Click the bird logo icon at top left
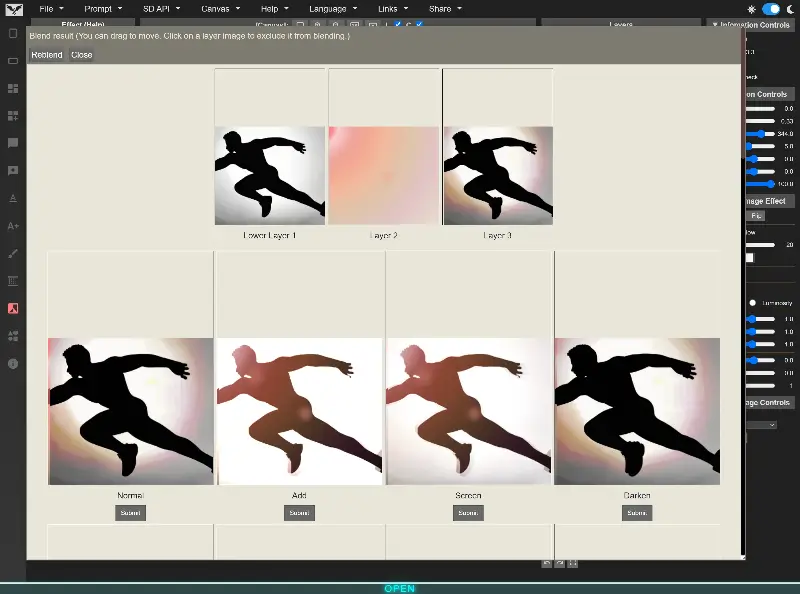Screen dimensions: 800x594 coord(13,8)
